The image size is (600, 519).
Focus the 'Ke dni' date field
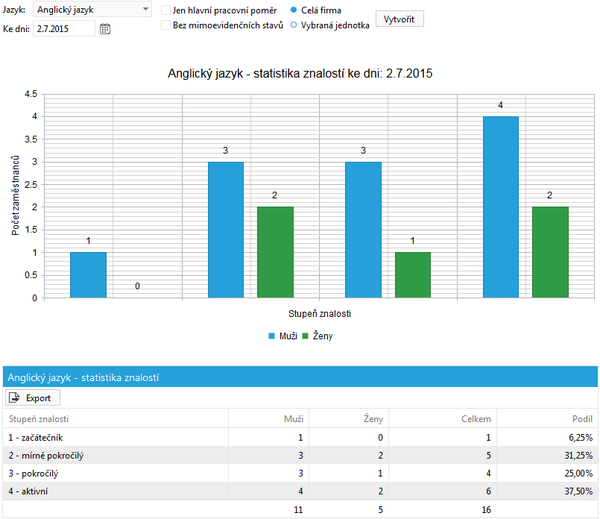point(64,29)
